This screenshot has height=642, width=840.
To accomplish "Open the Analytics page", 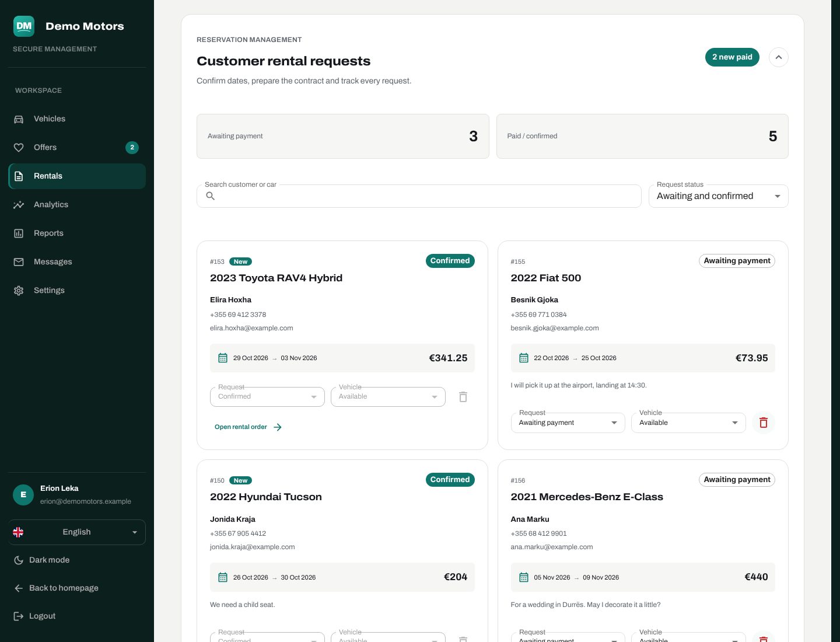I will (77, 205).
